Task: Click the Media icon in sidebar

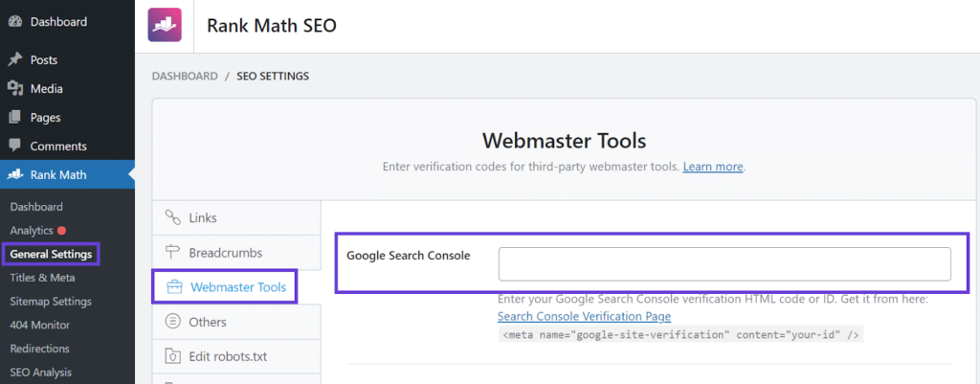Action: click(15, 89)
